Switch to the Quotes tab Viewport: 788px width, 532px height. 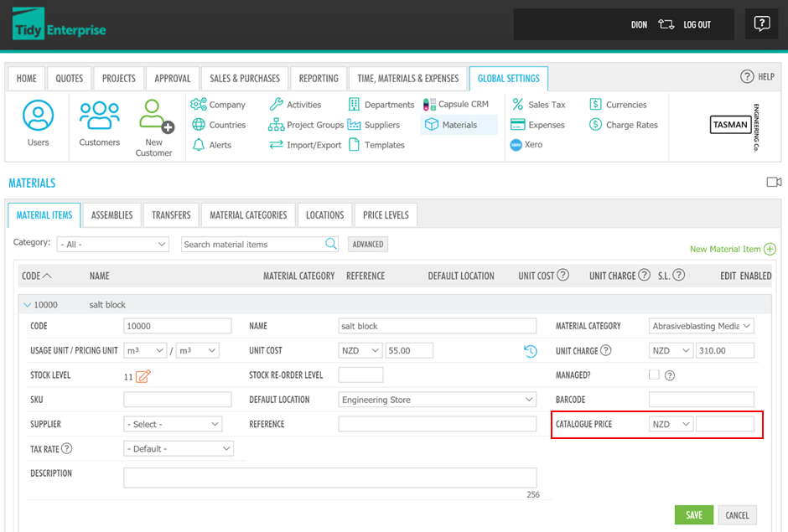pos(70,79)
